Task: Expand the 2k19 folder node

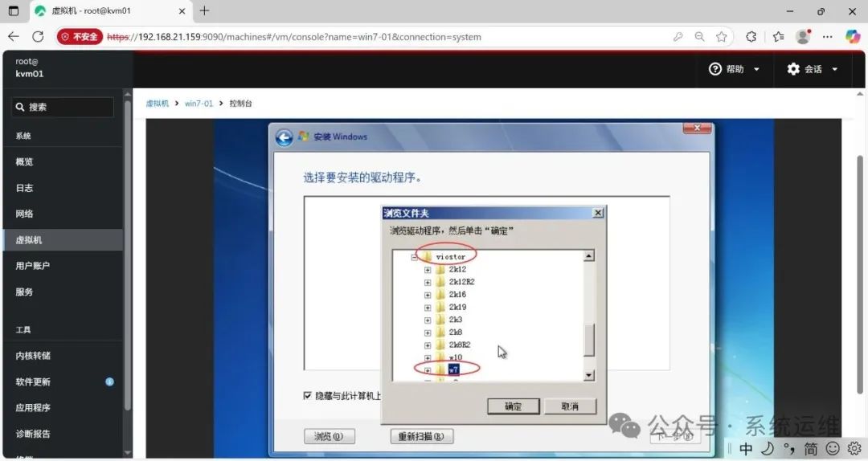Action: [x=428, y=308]
